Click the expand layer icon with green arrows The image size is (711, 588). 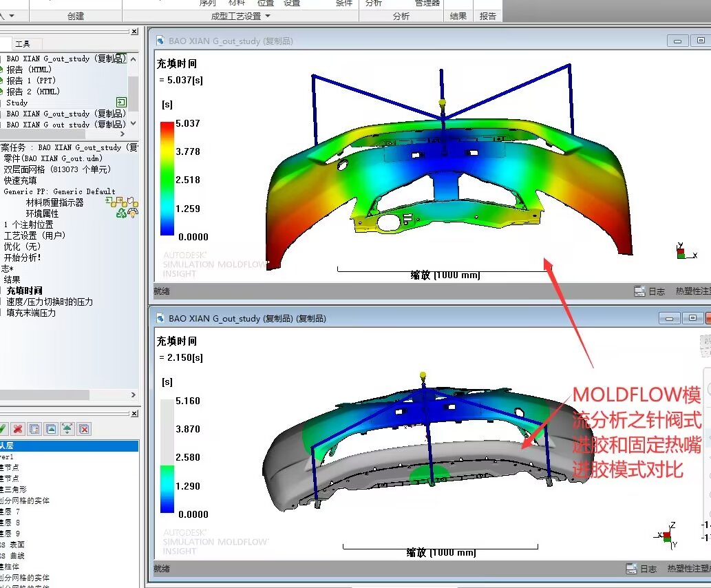pos(67,429)
